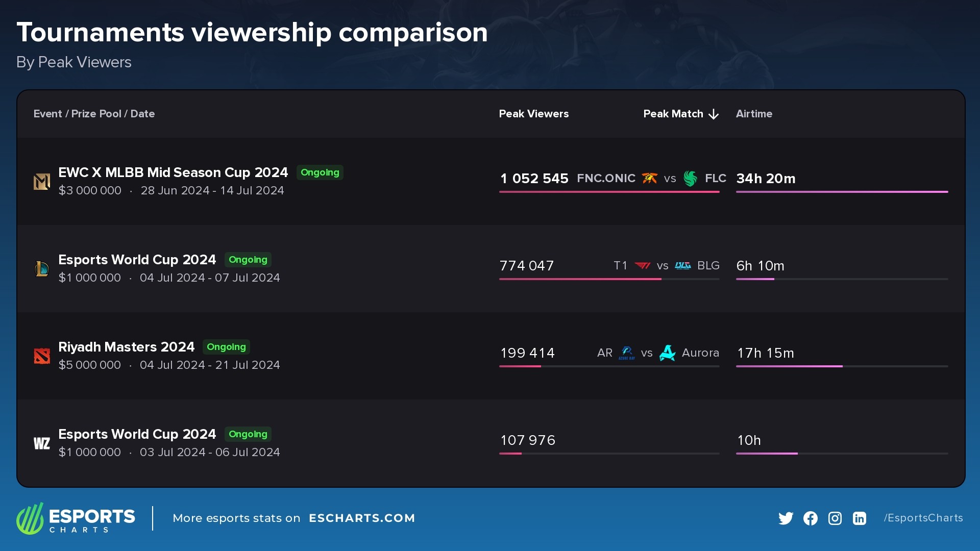Click the 10h airtime bar
980x551 pixels.
click(842, 454)
